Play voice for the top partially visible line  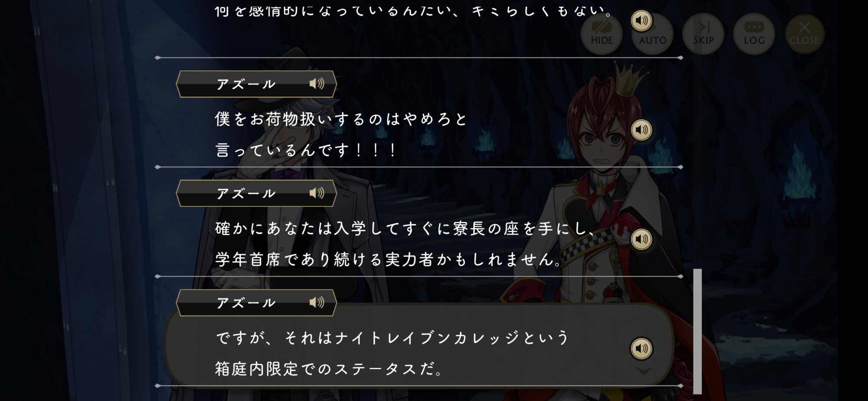point(641,20)
